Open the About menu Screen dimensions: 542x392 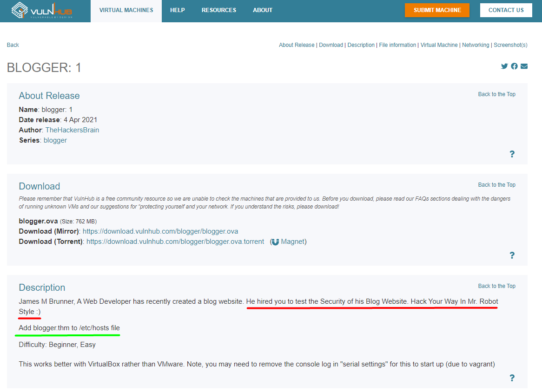[263, 10]
